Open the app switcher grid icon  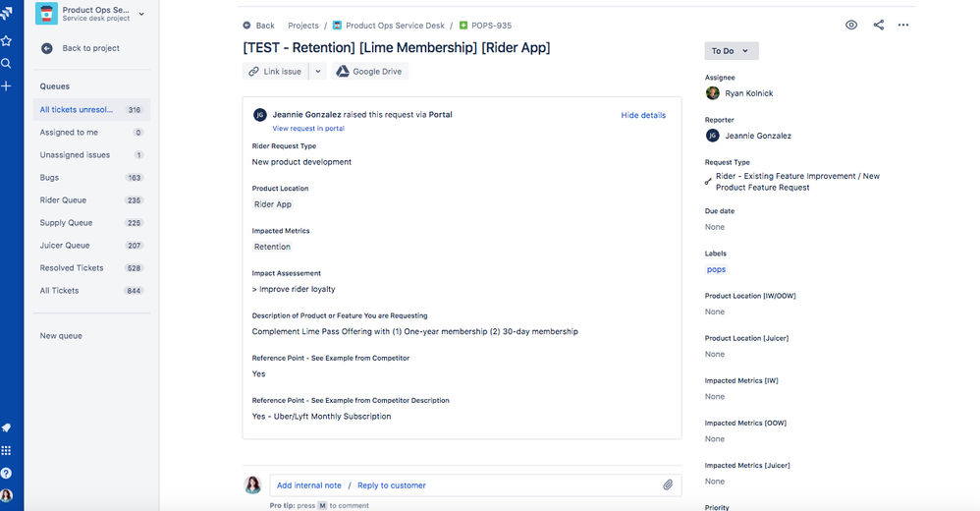pyautogui.click(x=6, y=450)
